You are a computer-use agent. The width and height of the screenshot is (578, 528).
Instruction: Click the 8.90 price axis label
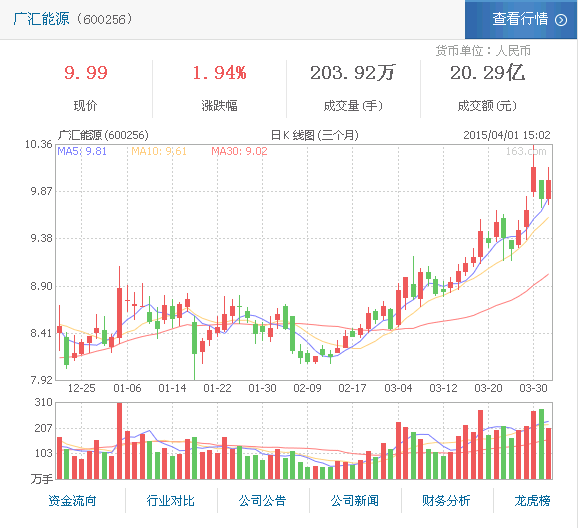(41, 286)
